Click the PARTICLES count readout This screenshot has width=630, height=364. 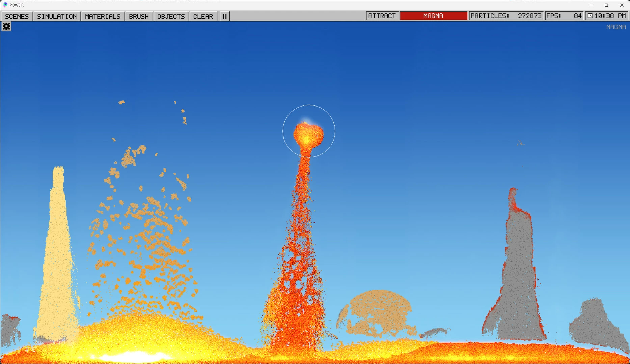506,16
